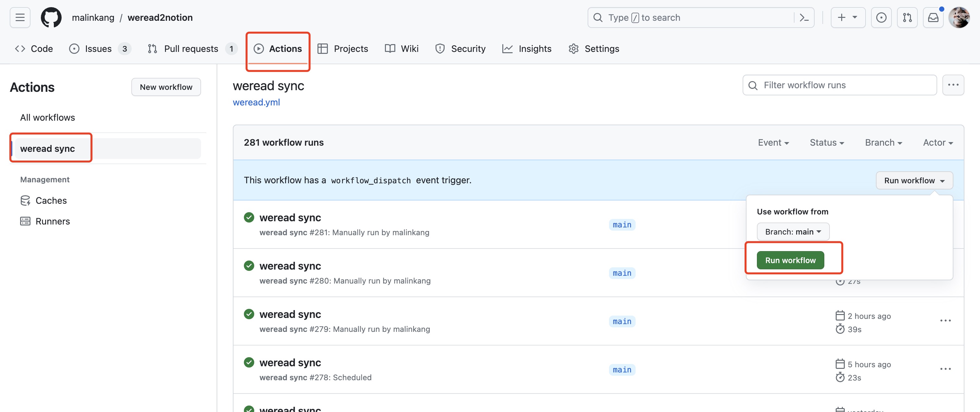Screen dimensions: 980x412
Task: Expand the Event filter dropdown
Action: click(x=773, y=143)
